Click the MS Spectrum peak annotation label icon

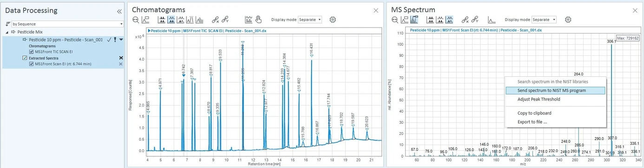(x=404, y=20)
